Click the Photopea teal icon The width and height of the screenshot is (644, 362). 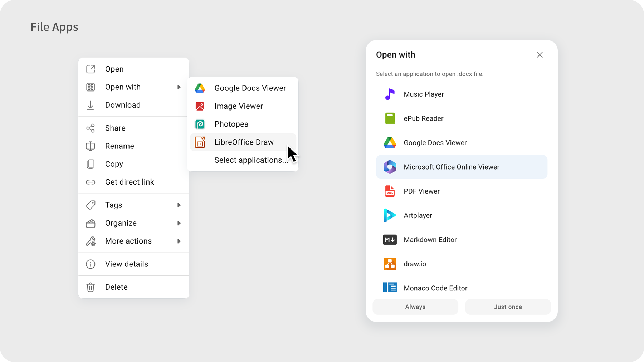(x=200, y=124)
